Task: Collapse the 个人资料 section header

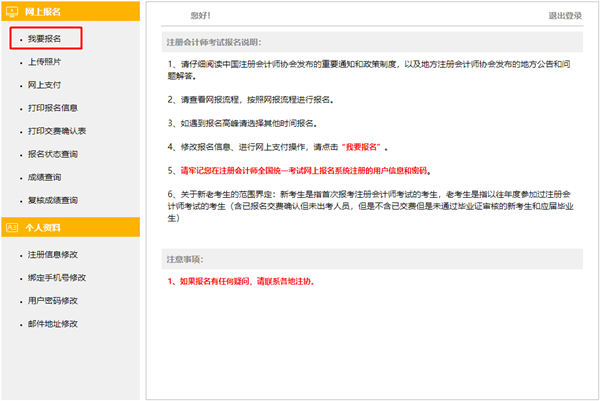Action: [70, 227]
